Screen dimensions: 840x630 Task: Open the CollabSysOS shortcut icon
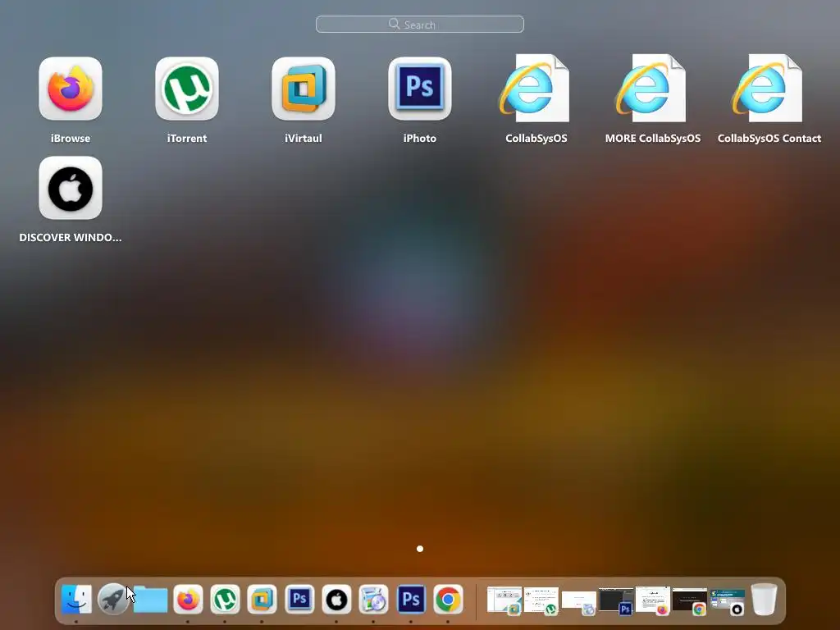coord(535,88)
